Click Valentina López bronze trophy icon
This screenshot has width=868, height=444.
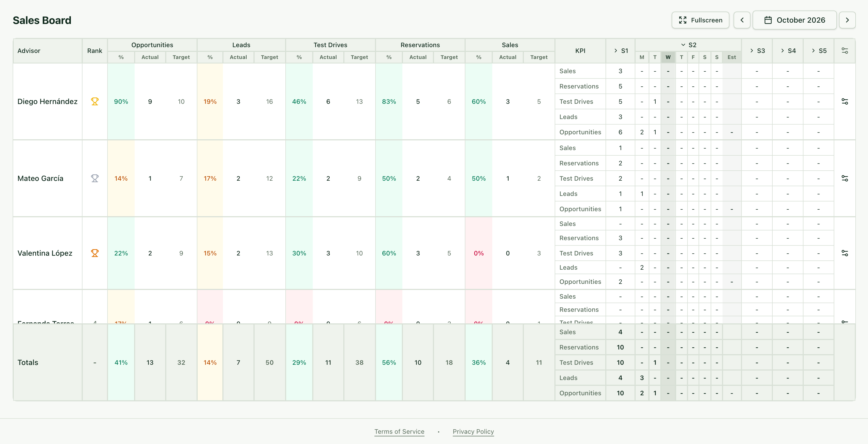[x=95, y=253]
